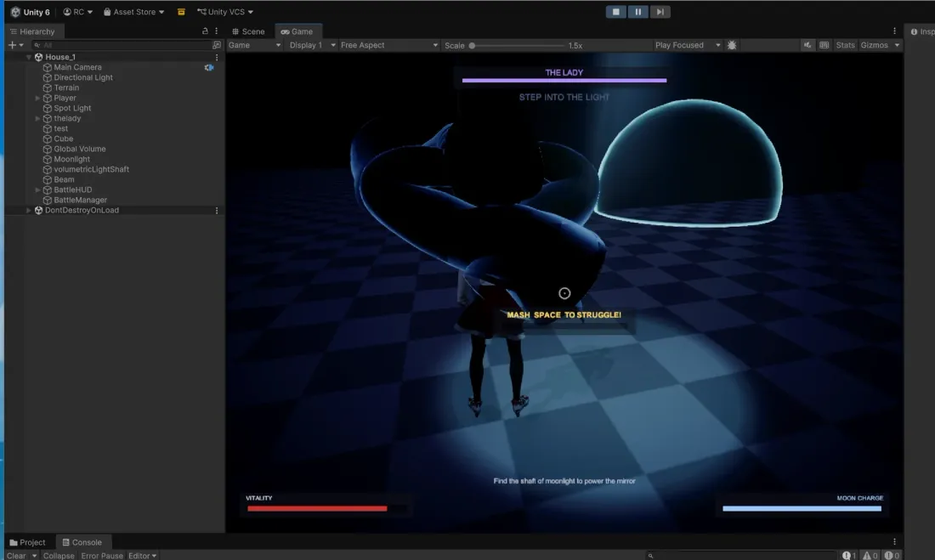This screenshot has width=935, height=560.
Task: Select the Hierarchy panel tab
Action: [33, 31]
